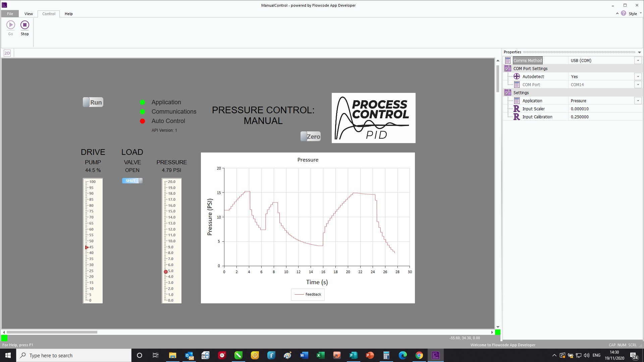Screen dimensions: 644x362
Task: Toggle the Zero switch
Action: point(311,136)
